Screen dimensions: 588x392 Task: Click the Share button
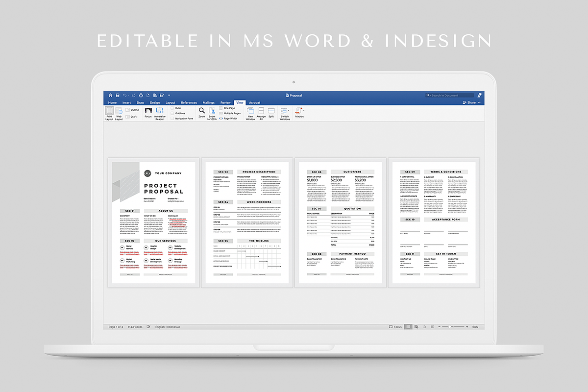[x=469, y=103]
